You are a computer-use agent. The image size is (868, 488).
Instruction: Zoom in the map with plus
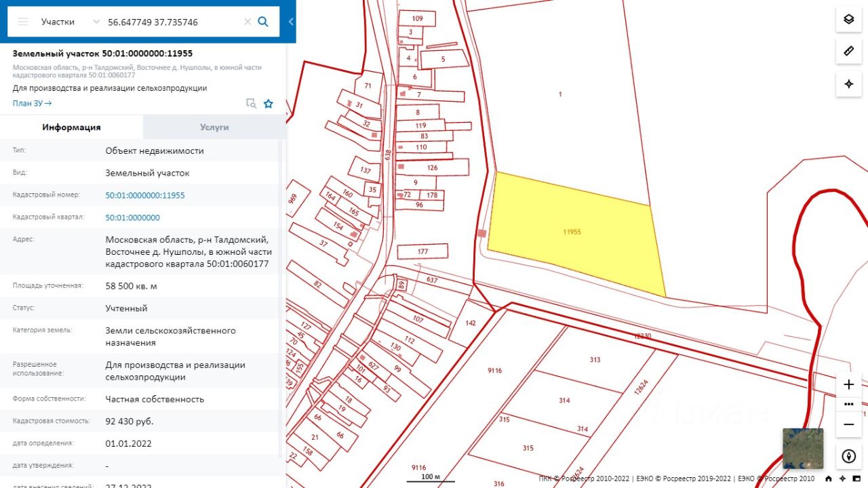point(848,384)
